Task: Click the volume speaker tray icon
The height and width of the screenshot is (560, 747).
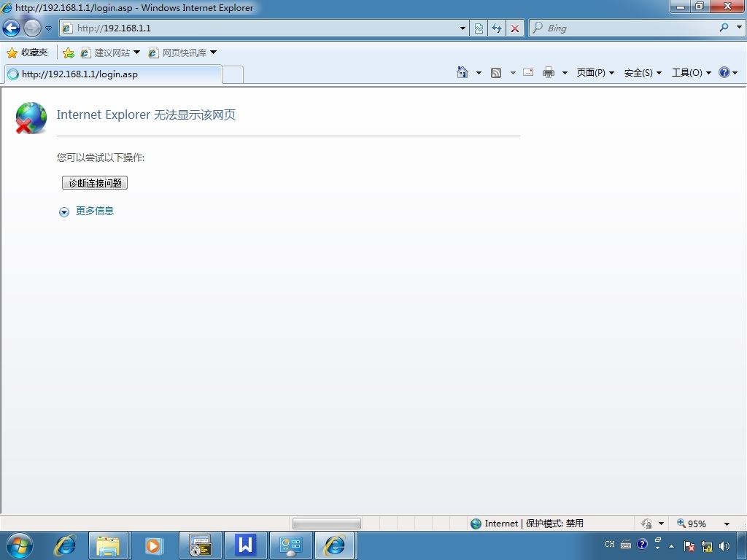Action: (x=724, y=546)
